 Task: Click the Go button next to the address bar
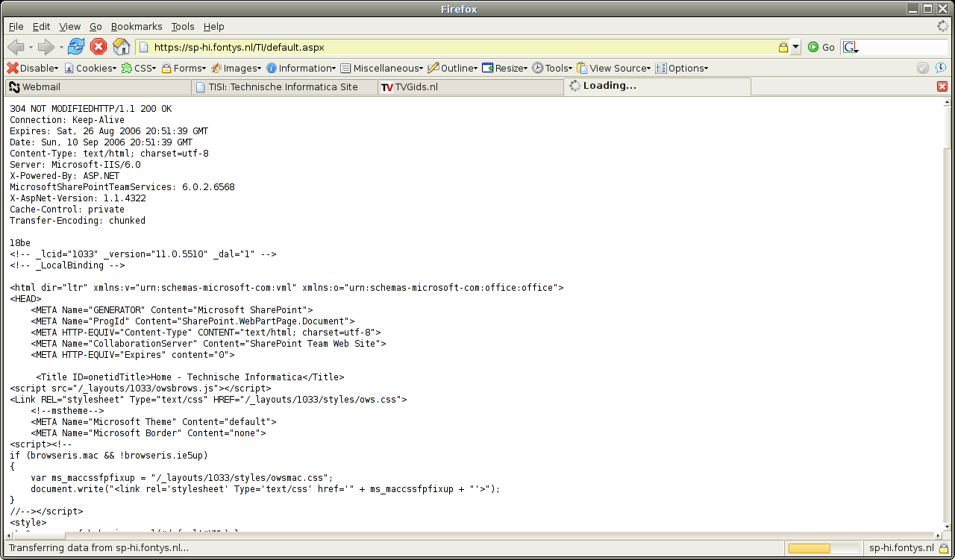pyautogui.click(x=821, y=47)
